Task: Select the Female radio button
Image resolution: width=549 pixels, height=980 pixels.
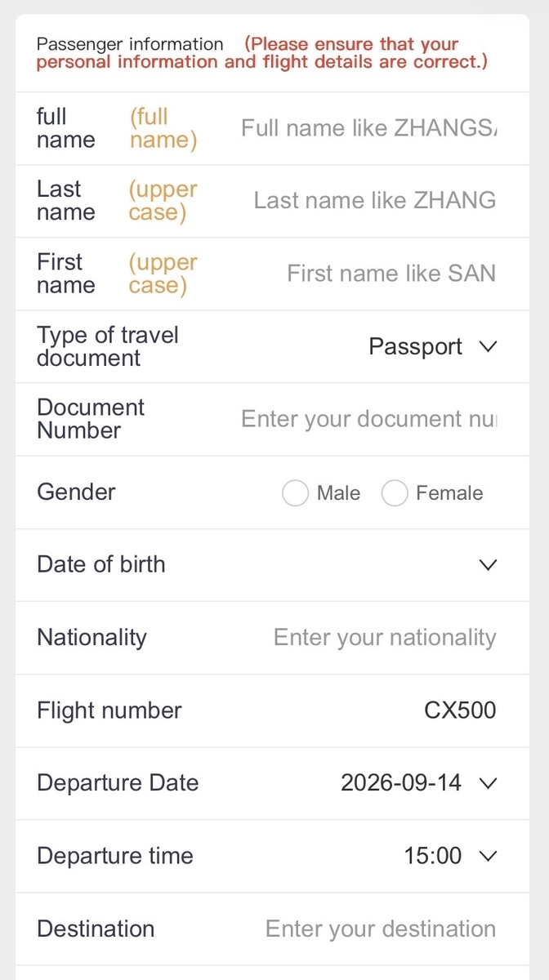Action: tap(395, 492)
